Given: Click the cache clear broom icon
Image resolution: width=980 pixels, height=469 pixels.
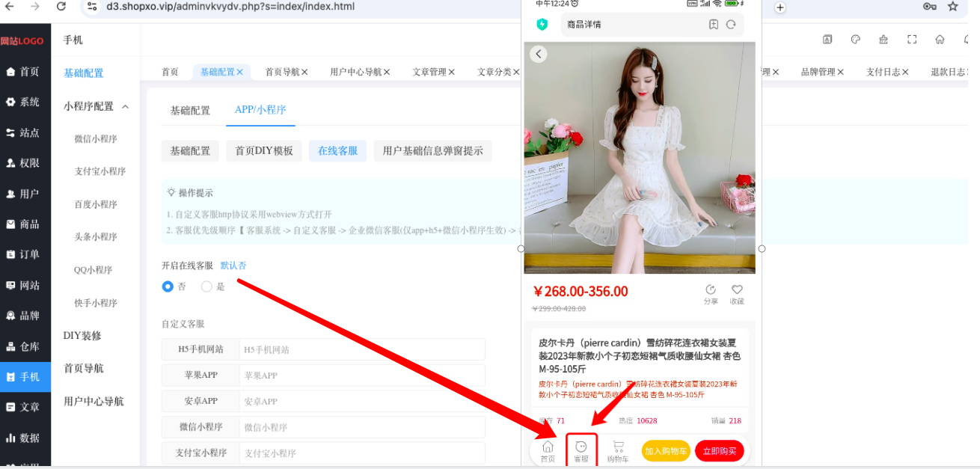Looking at the screenshot, I should click(x=883, y=40).
